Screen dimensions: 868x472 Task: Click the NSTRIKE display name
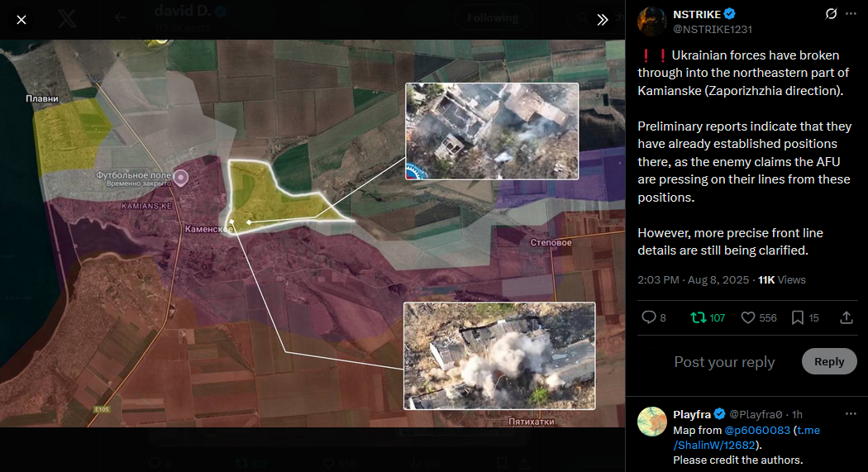(696, 14)
